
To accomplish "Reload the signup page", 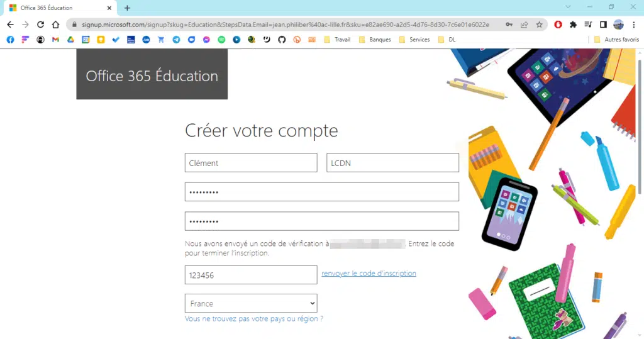I will pyautogui.click(x=40, y=25).
